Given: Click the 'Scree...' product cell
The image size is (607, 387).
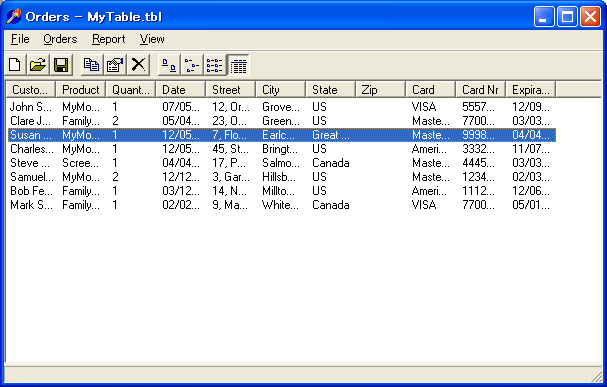Looking at the screenshot, I should coord(81,163).
